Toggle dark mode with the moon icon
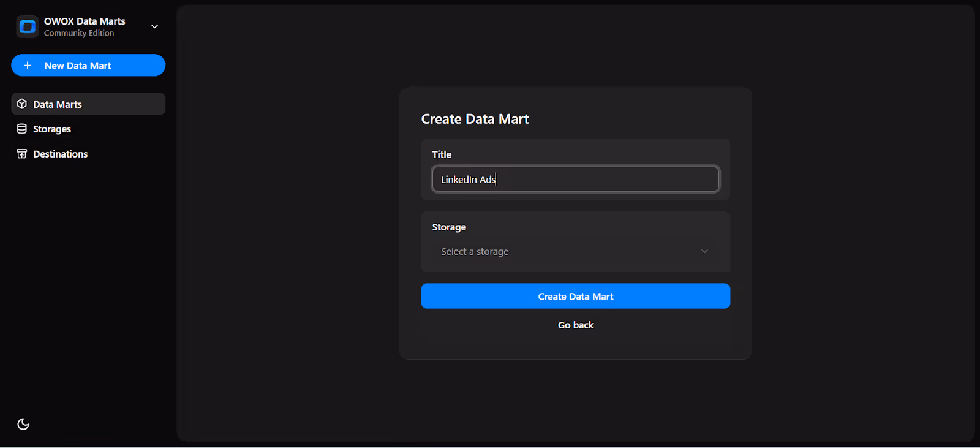 (23, 424)
